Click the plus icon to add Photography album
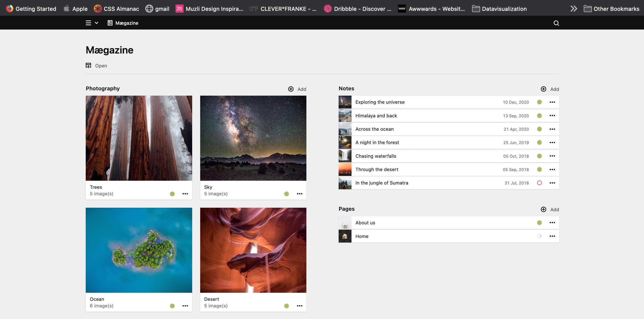 point(291,89)
